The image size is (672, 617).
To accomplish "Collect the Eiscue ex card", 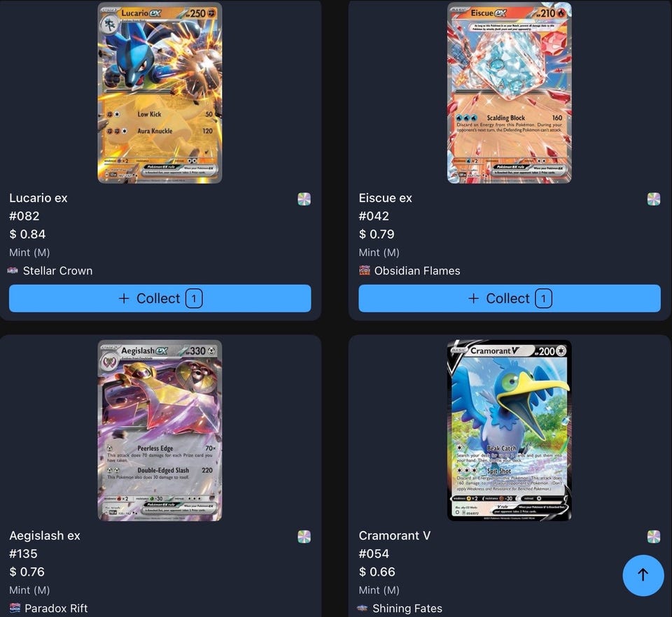I will tap(510, 299).
